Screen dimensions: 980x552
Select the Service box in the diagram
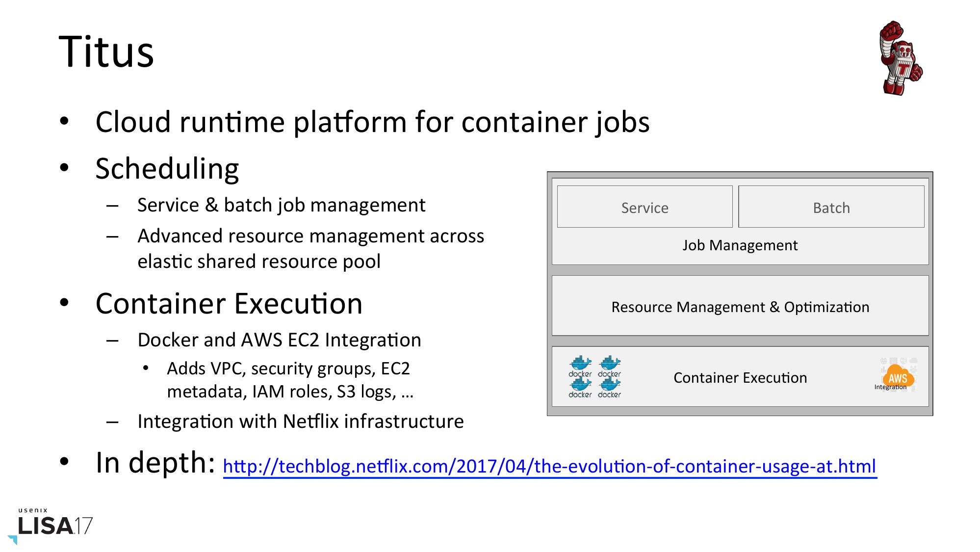(x=645, y=207)
